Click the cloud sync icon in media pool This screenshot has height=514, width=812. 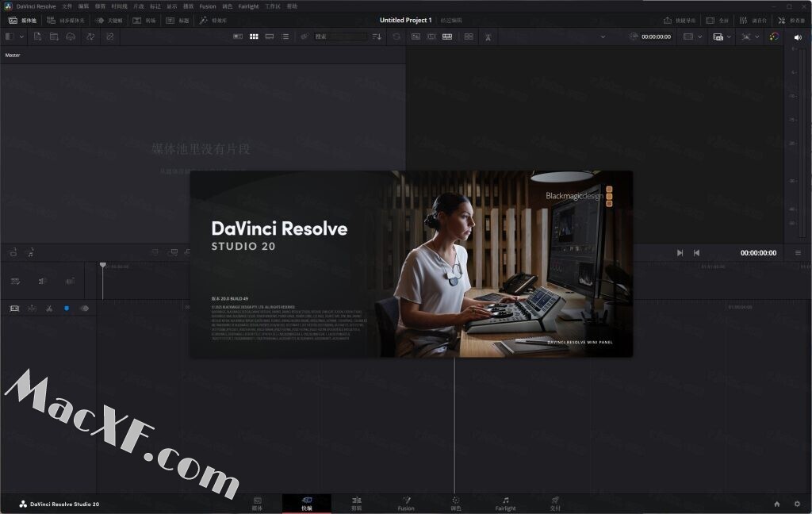pyautogui.click(x=71, y=36)
